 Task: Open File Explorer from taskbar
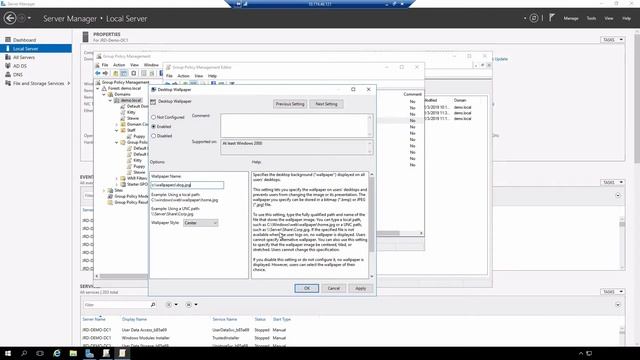click(73, 353)
